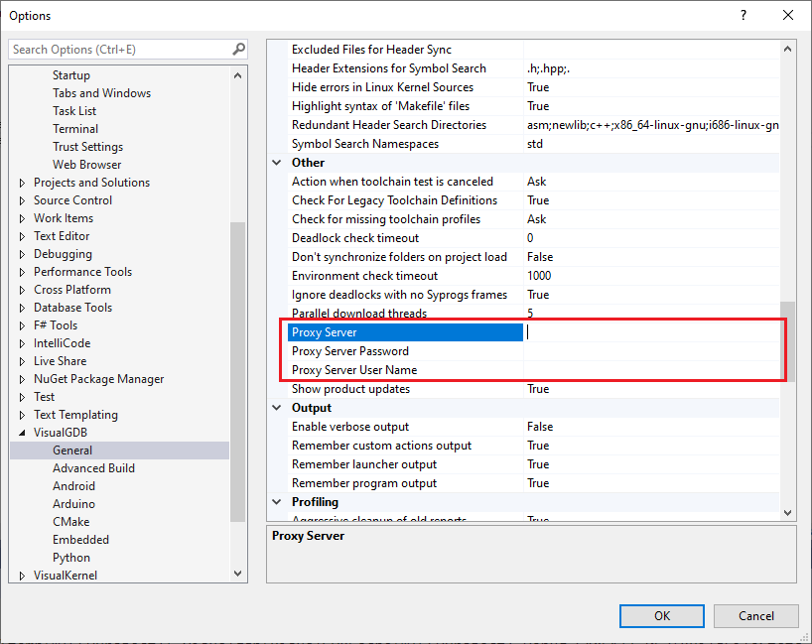
Task: Open the CMake settings page
Action: point(70,521)
